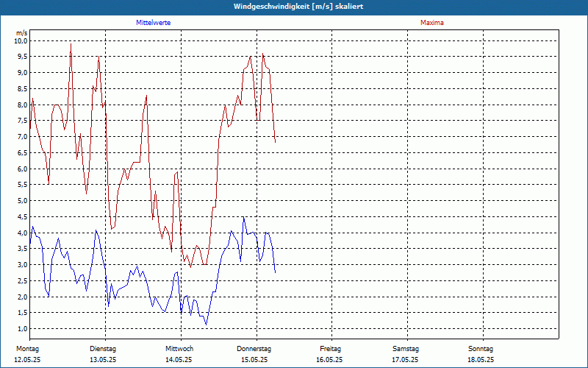Click the 'Donnerstag' day label
This screenshot has width=588, height=368.
254,349
